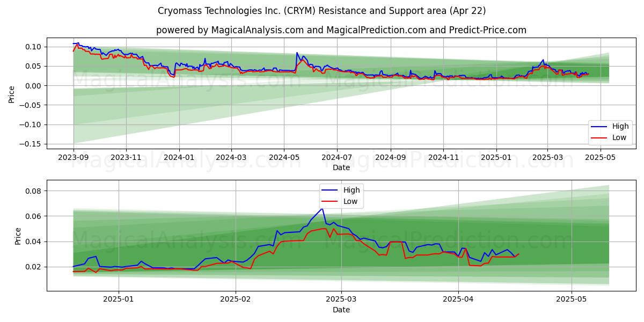644x322 pixels.
Task: Click the '−0.15' price tick label
Action: point(31,144)
